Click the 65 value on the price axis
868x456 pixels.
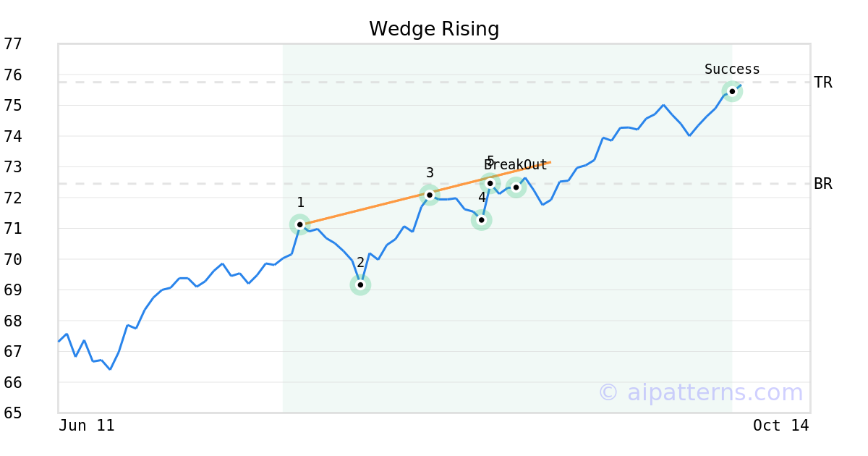[13, 413]
